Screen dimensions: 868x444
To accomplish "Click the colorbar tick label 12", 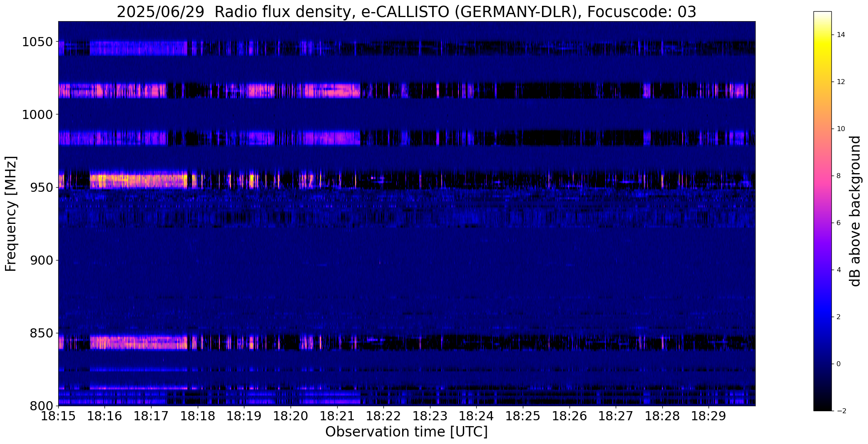I will tap(841, 82).
